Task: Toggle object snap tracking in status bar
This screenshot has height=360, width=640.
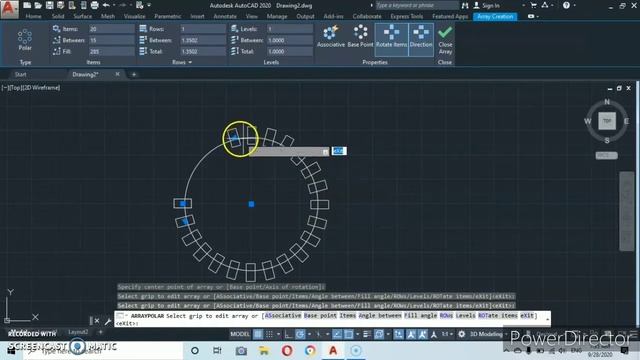Action: (337, 334)
